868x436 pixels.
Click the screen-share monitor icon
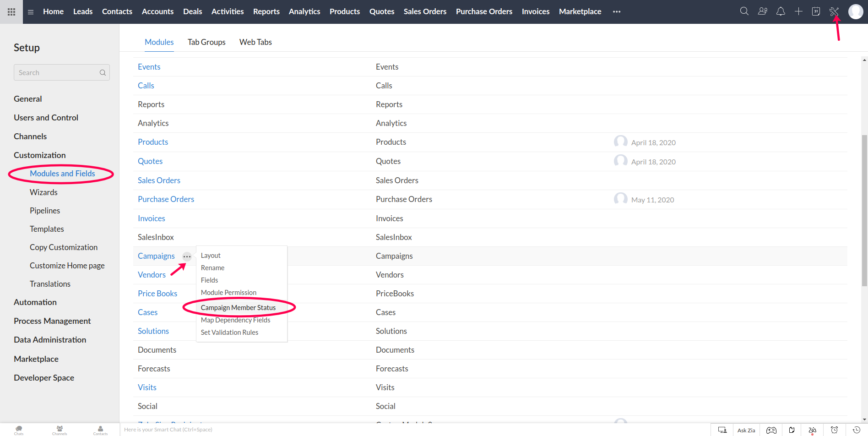(722, 430)
